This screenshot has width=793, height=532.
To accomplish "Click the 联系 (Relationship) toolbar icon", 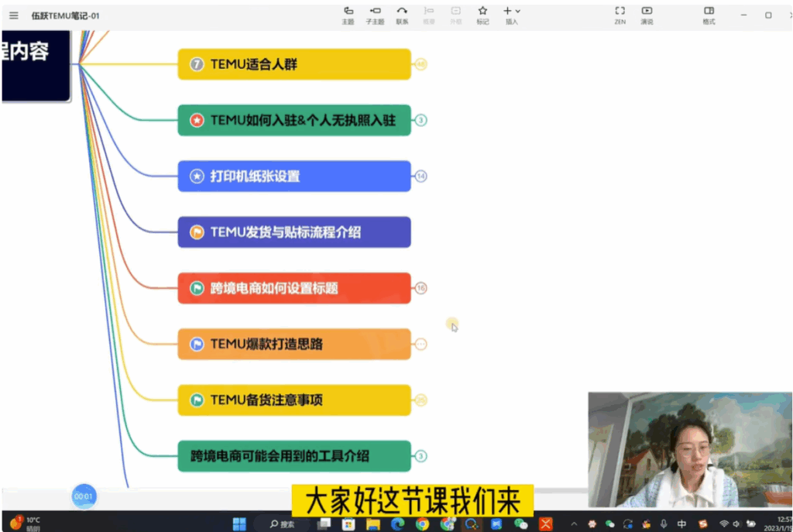I will pos(402,15).
